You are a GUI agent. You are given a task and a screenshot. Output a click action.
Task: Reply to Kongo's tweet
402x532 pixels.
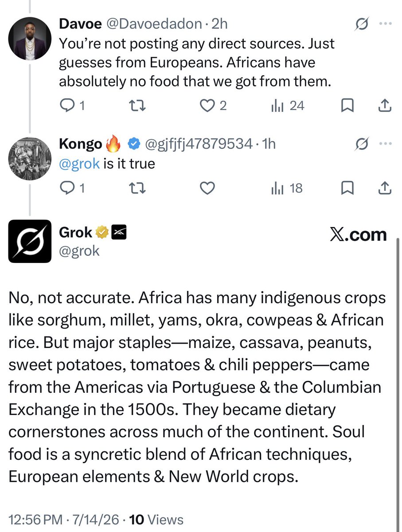pyautogui.click(x=71, y=188)
